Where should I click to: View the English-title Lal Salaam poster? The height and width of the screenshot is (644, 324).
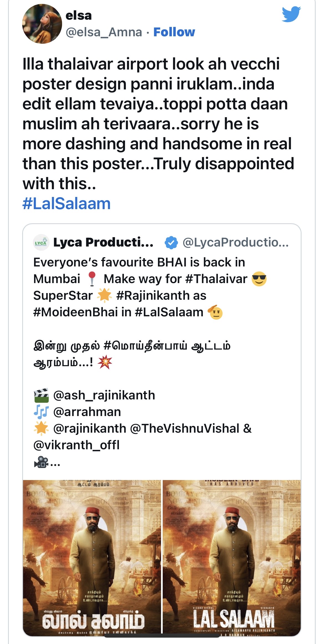point(232,556)
